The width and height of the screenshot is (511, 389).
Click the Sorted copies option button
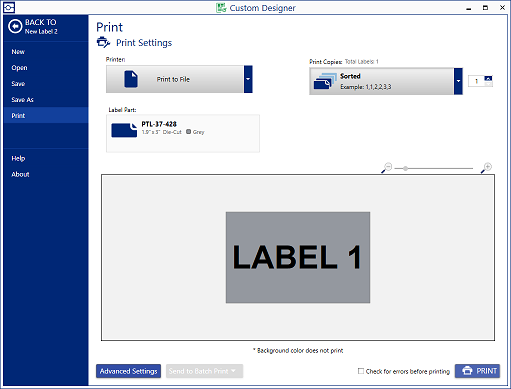click(382, 81)
